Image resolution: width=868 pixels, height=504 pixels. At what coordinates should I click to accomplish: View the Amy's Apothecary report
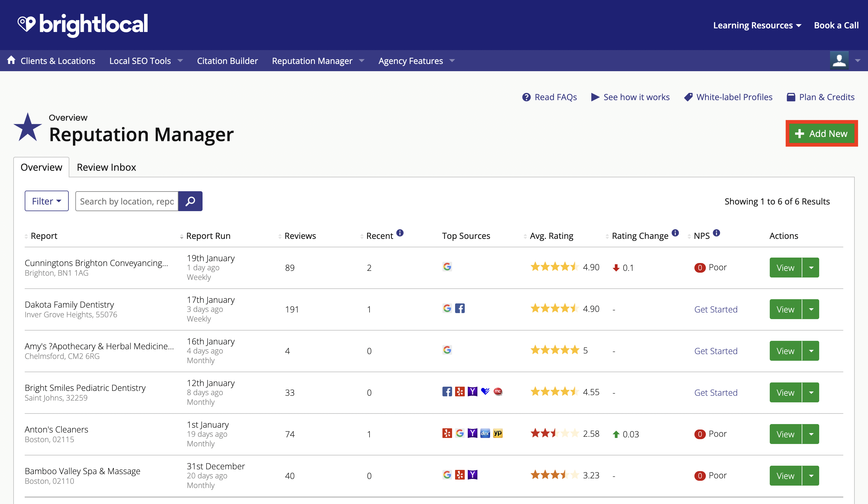785,351
